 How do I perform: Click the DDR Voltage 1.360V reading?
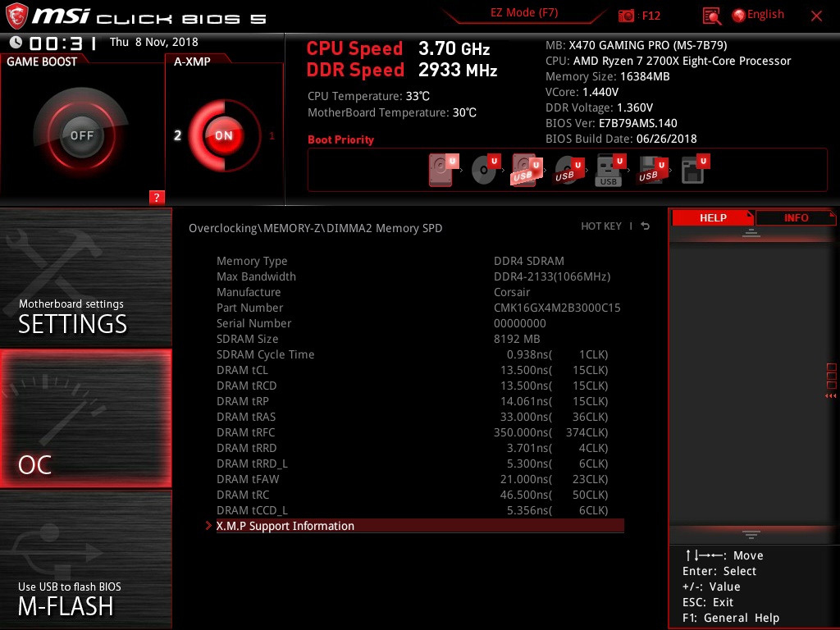tap(599, 107)
